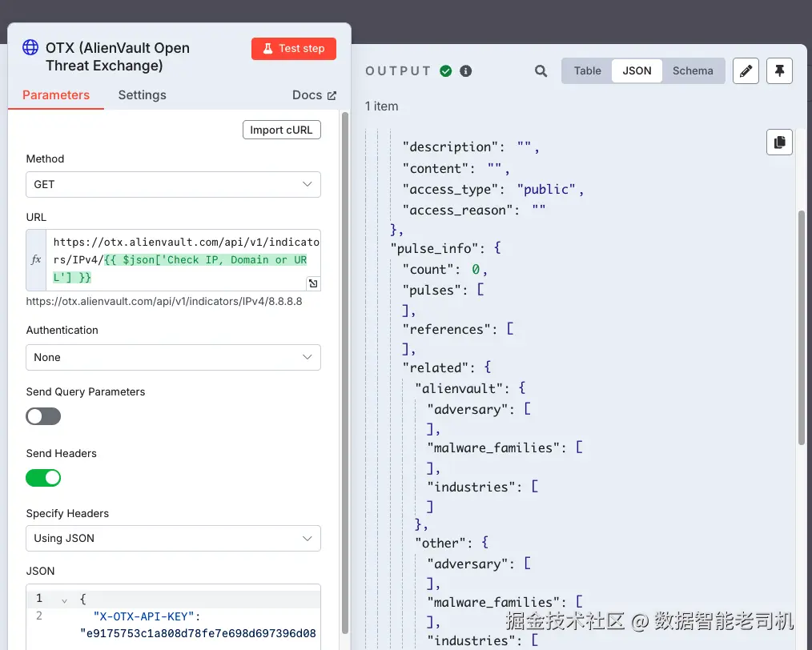The height and width of the screenshot is (650, 812).
Task: Open output search magnifier
Action: (541, 71)
